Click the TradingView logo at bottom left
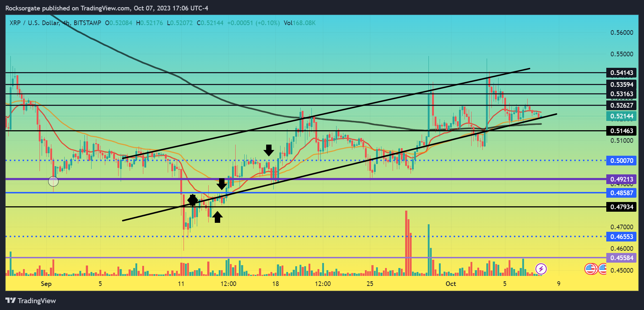Screen dimensions: 644x310 coord(31,301)
